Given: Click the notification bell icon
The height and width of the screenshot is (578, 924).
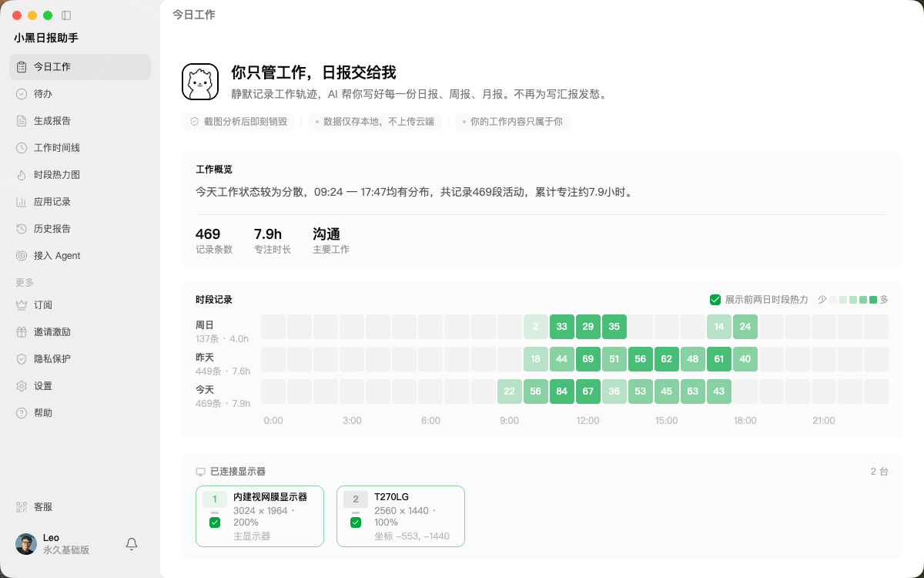Looking at the screenshot, I should coord(132,544).
